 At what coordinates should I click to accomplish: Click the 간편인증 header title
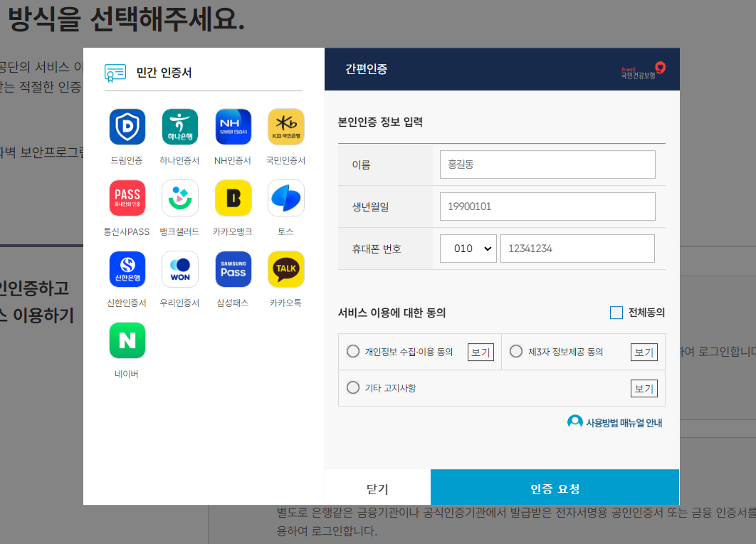click(x=367, y=69)
